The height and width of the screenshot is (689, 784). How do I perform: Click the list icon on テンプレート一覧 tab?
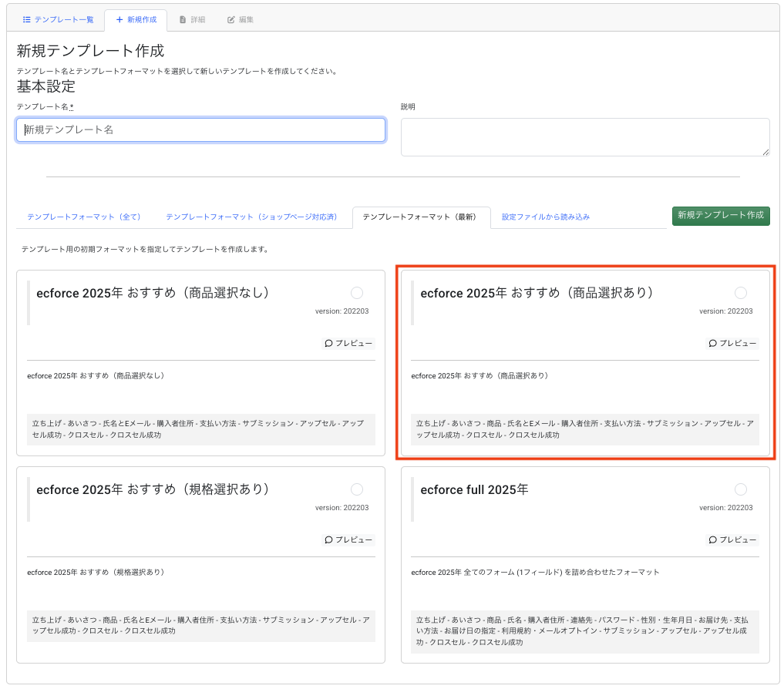coord(26,19)
